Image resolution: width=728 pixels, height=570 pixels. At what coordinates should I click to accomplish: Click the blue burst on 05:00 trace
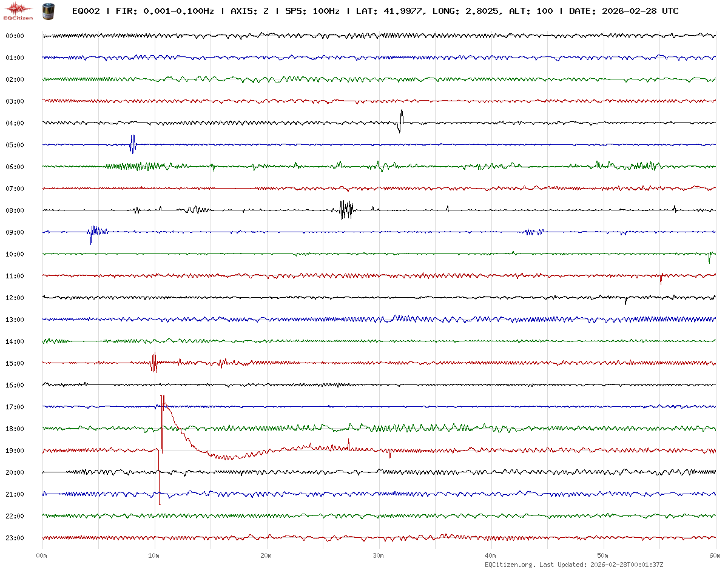133,144
